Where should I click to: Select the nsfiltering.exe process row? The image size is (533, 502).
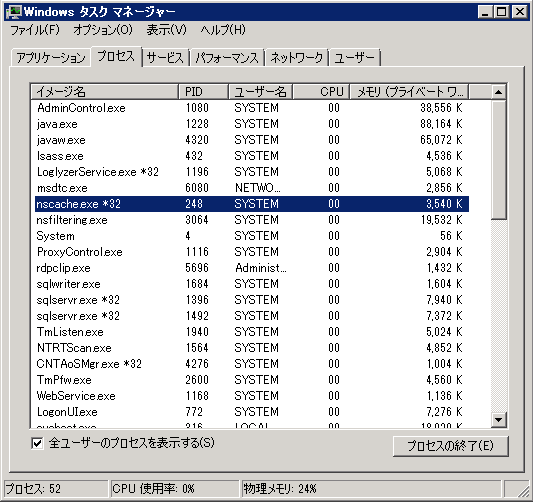tap(252, 220)
